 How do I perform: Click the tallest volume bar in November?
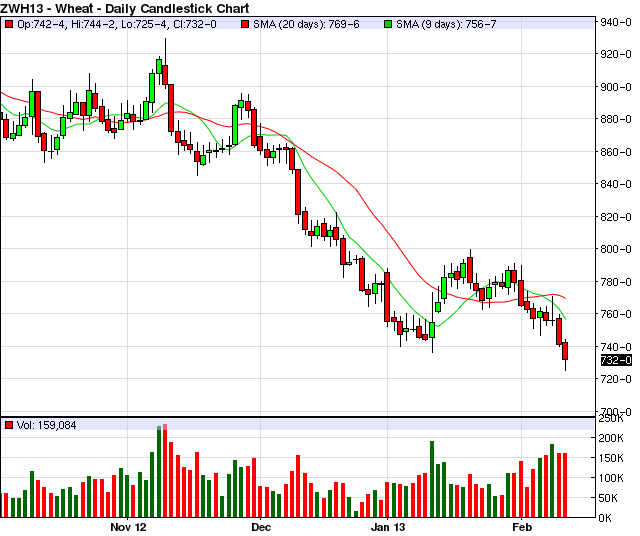[165, 470]
